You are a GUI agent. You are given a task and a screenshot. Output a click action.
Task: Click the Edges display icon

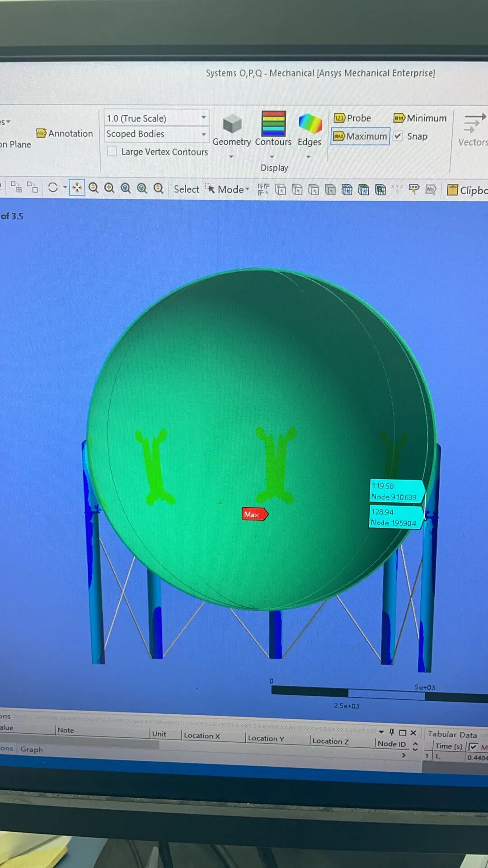pos(310,124)
